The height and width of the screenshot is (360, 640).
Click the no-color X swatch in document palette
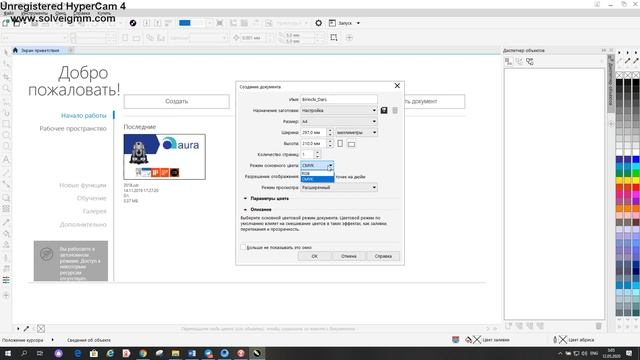coord(40,328)
